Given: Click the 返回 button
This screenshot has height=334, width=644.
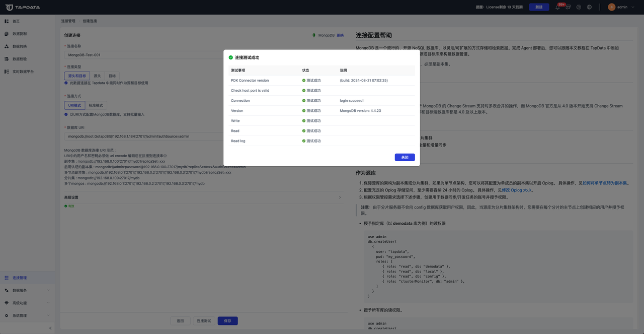Looking at the screenshot, I should [x=180, y=321].
